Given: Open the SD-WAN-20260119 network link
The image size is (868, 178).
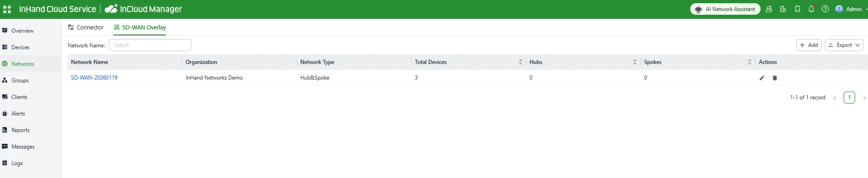Looking at the screenshot, I should (94, 78).
